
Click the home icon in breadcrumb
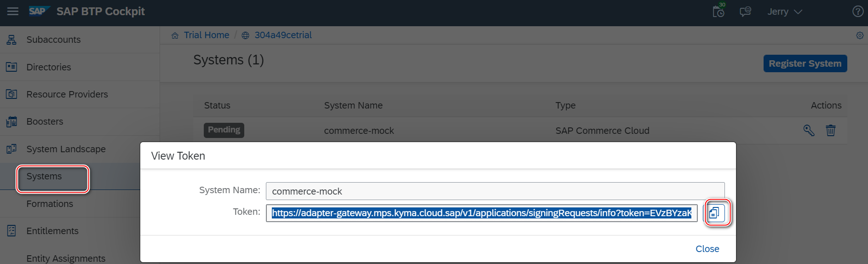pyautogui.click(x=175, y=35)
